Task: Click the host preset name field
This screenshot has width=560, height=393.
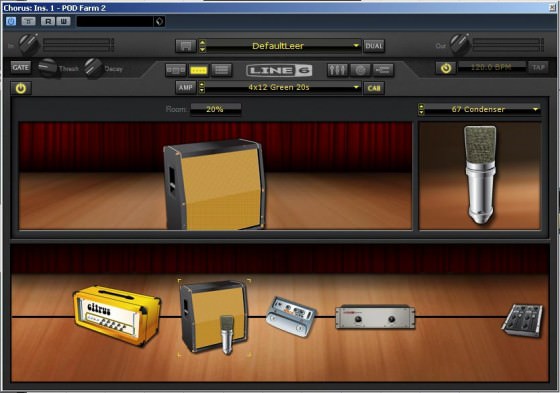Action: (115, 21)
